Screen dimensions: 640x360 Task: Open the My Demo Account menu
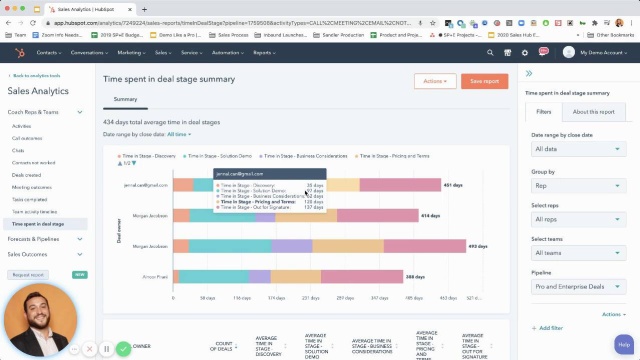[603, 53]
